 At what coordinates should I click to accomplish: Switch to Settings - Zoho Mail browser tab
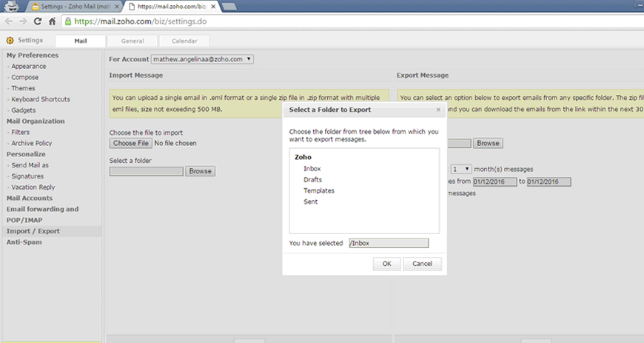[x=74, y=7]
